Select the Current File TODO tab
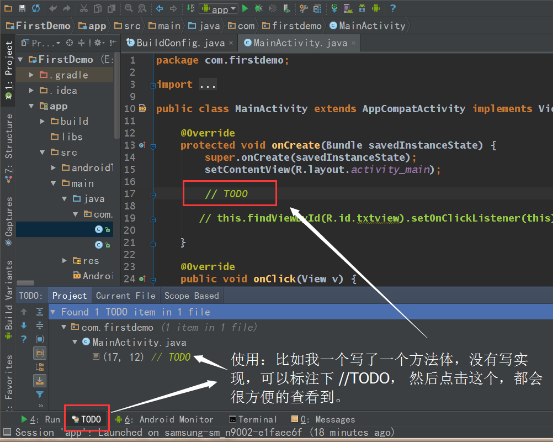 pyautogui.click(x=126, y=295)
